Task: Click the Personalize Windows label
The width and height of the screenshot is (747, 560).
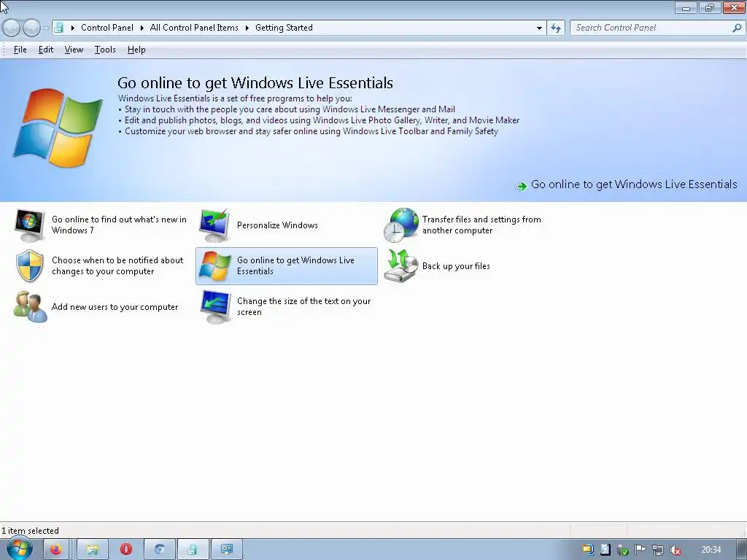Action: (x=277, y=225)
